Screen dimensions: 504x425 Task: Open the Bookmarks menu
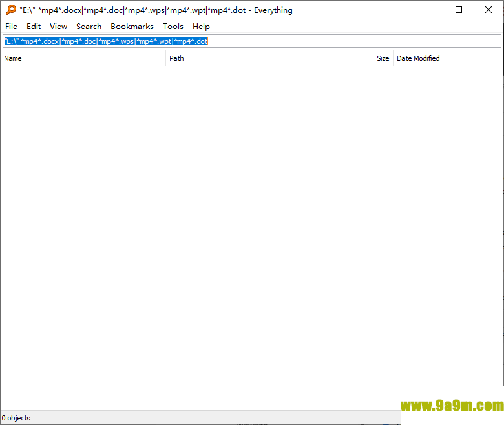pyautogui.click(x=132, y=27)
